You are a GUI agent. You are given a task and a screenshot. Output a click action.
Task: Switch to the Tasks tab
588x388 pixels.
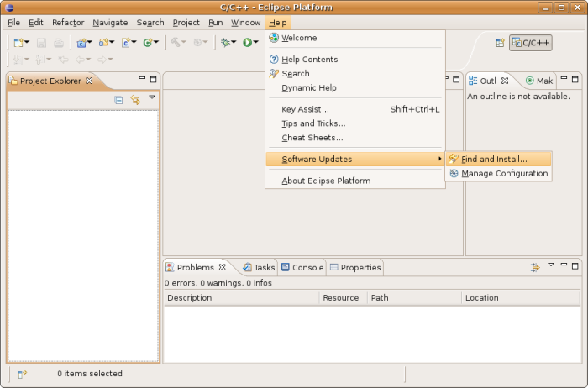(259, 267)
